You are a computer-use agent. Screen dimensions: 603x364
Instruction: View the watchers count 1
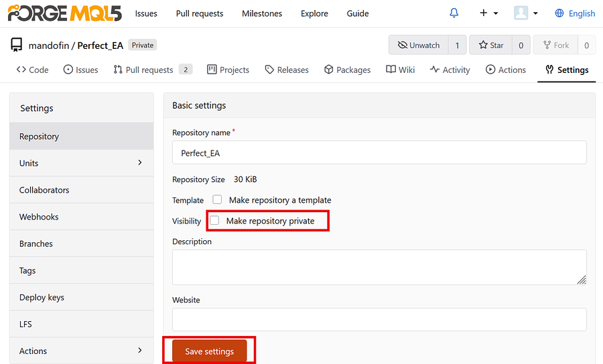(457, 45)
